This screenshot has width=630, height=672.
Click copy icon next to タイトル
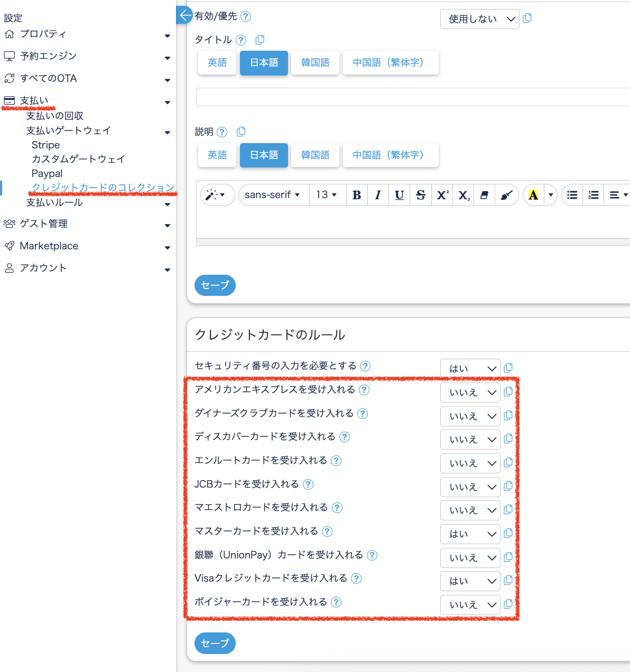[260, 40]
